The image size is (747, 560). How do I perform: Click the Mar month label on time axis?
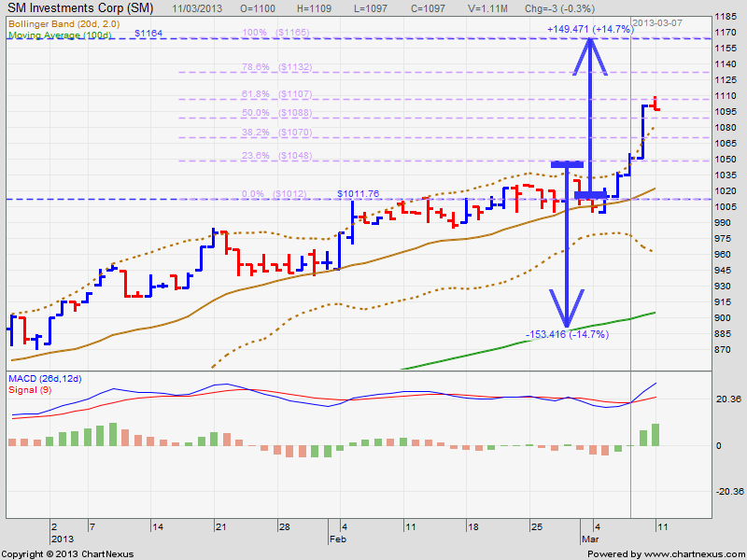point(590,539)
